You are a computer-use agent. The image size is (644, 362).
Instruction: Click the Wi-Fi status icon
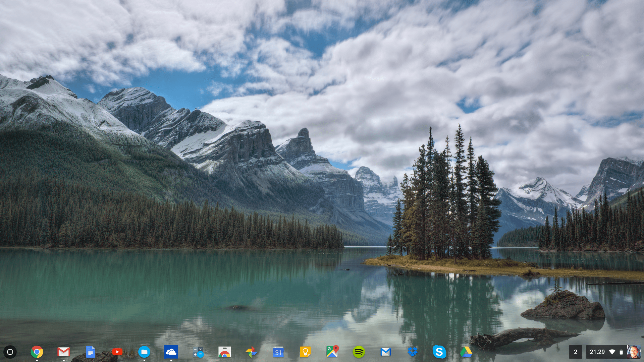[612, 352]
